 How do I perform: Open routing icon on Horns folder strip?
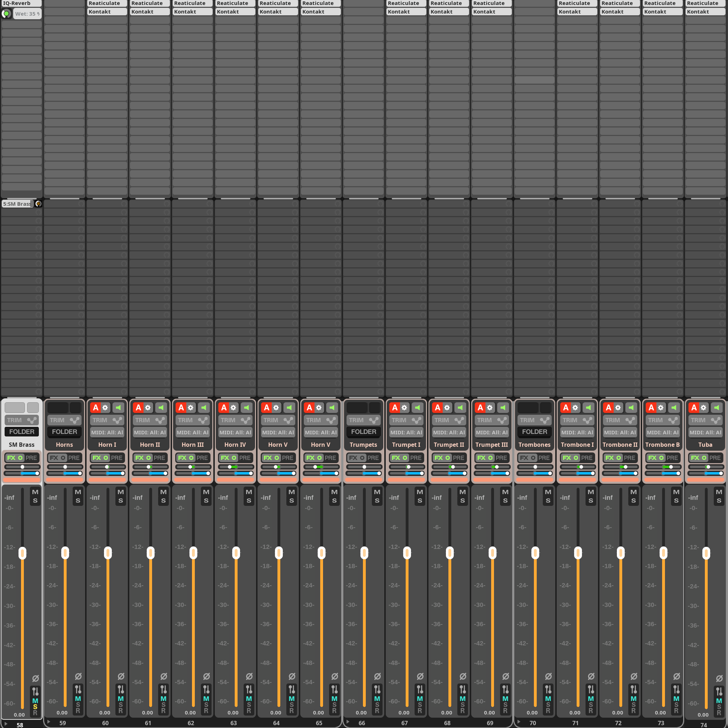click(x=75, y=420)
